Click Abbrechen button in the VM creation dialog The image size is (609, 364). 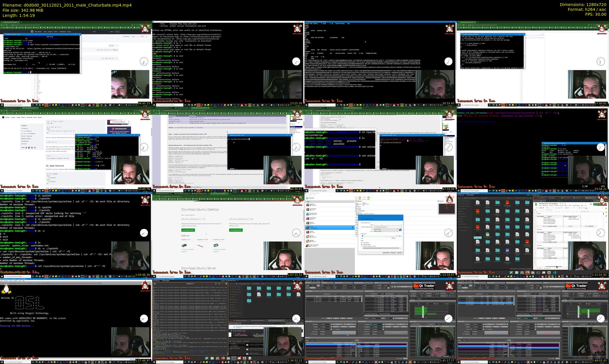click(399, 253)
